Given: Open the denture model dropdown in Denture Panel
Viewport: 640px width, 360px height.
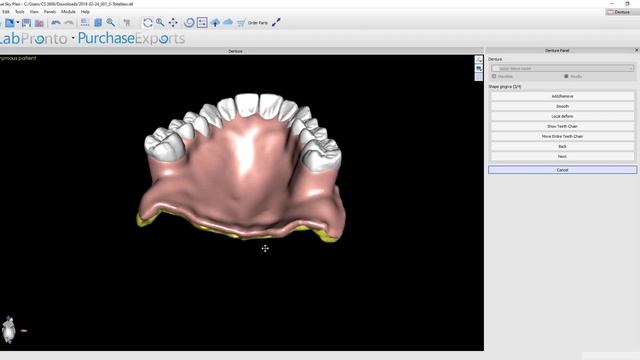Looking at the screenshot, I should (x=562, y=69).
